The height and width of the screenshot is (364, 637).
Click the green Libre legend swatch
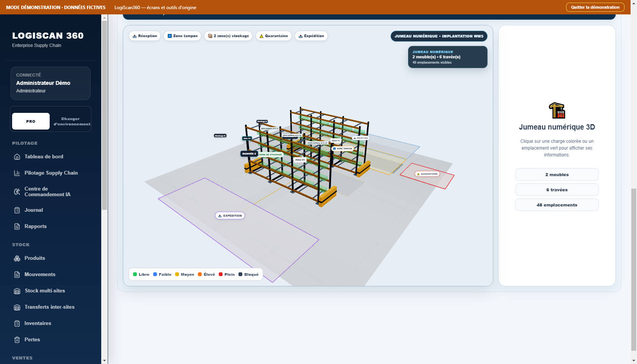click(135, 274)
